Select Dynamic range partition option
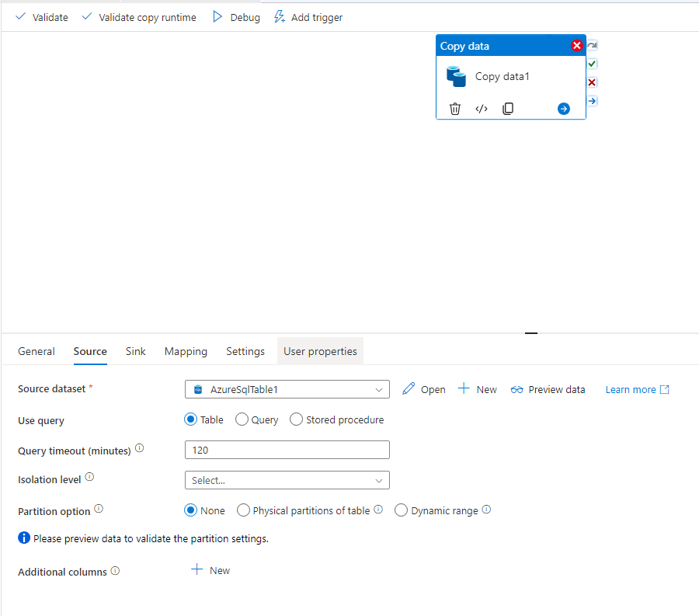Viewport: 699px width, 616px height. [x=401, y=510]
